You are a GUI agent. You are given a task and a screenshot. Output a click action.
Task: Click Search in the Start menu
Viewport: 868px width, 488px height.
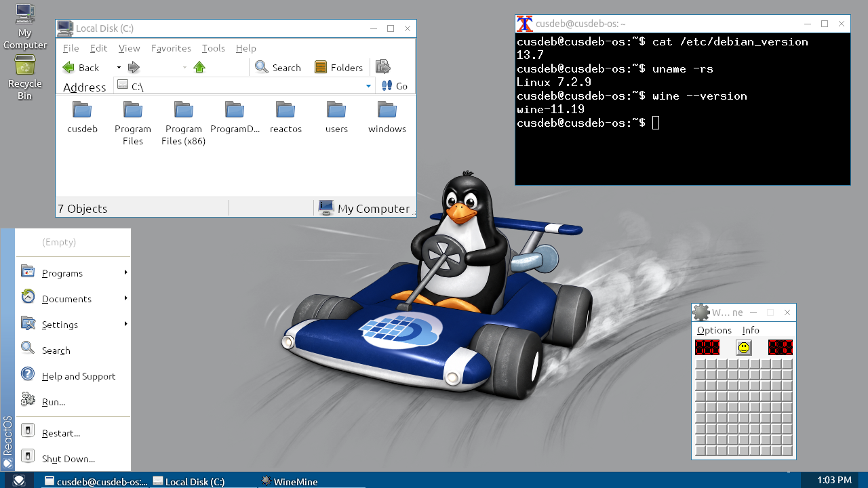[73, 350]
